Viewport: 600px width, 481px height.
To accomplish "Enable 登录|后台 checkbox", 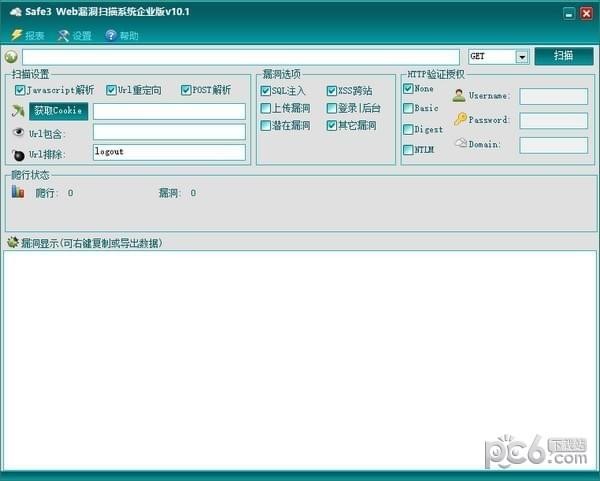I will [331, 108].
